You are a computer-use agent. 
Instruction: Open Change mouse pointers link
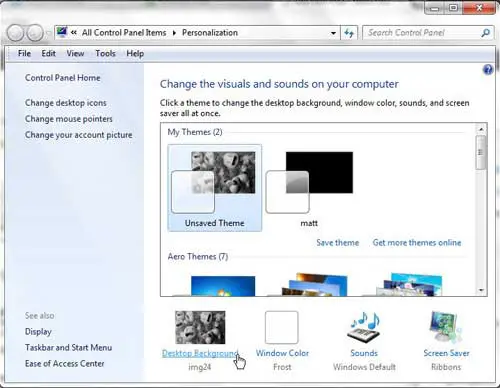point(69,119)
